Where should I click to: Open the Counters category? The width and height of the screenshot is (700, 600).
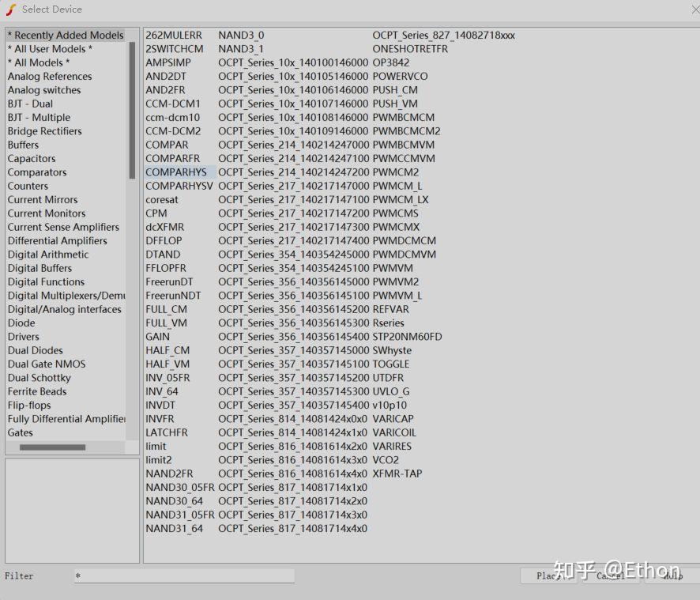coord(28,186)
